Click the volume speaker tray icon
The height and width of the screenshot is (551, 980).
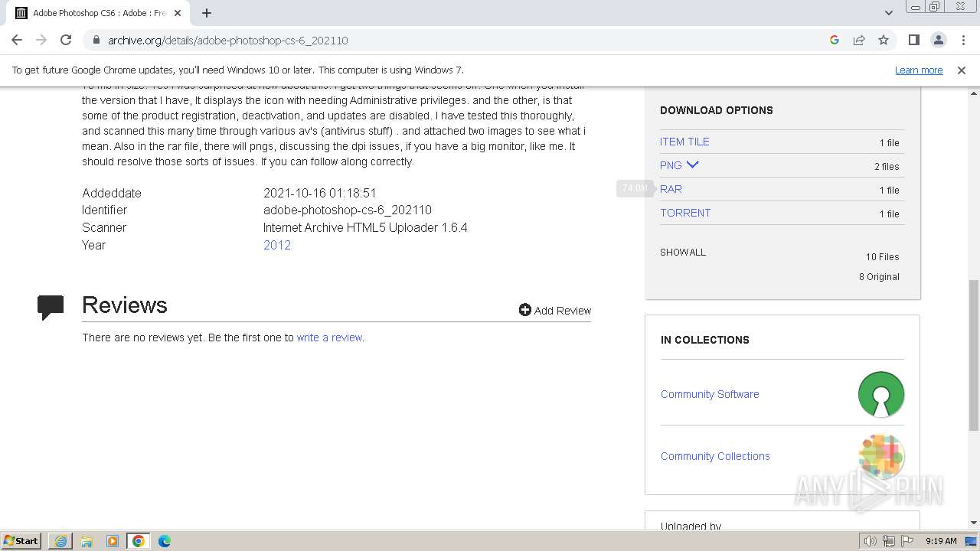tap(870, 541)
